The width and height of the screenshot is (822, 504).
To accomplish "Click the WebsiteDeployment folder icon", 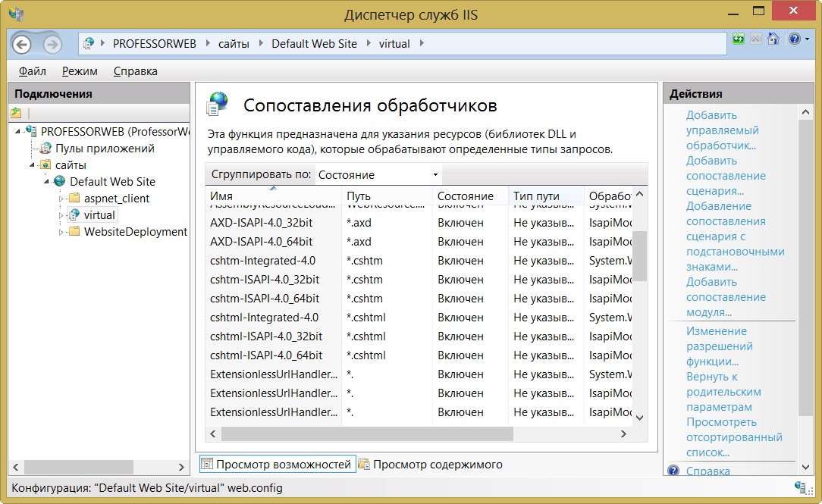I will tap(74, 231).
